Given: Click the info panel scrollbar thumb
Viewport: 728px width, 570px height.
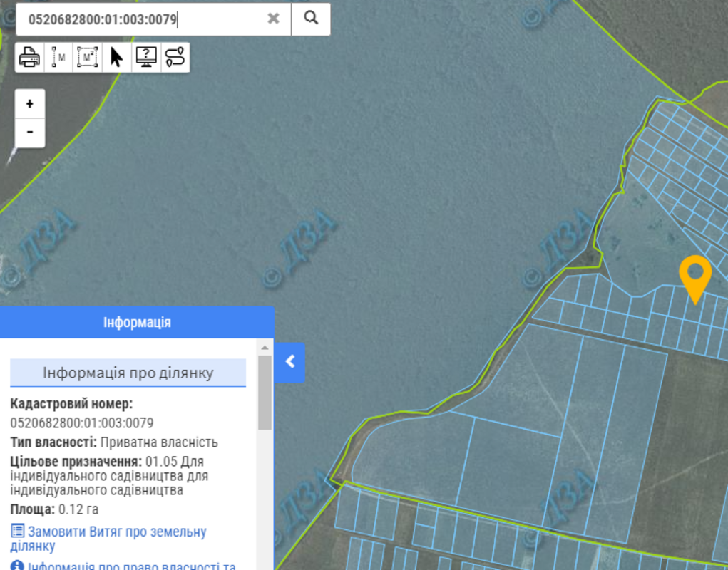Looking at the screenshot, I should point(265,392).
